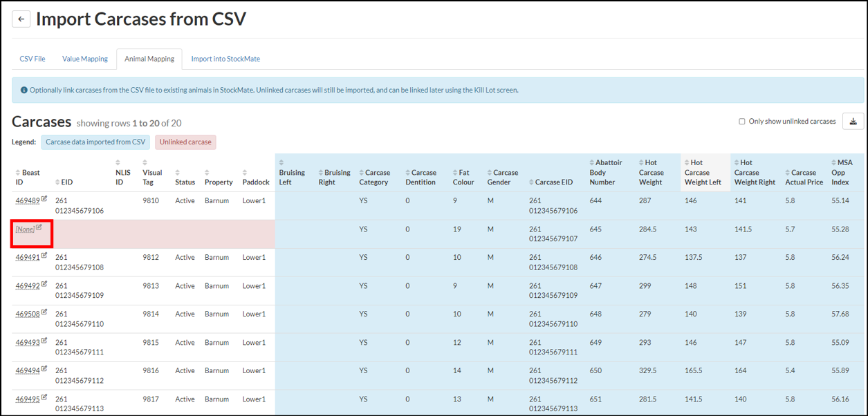Open the edit icon next to Beast ID 469489
This screenshot has height=416, width=868.
pyautogui.click(x=44, y=199)
